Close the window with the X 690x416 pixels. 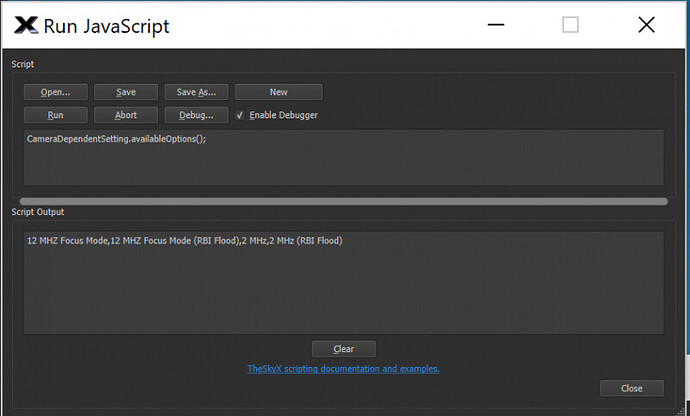[646, 25]
